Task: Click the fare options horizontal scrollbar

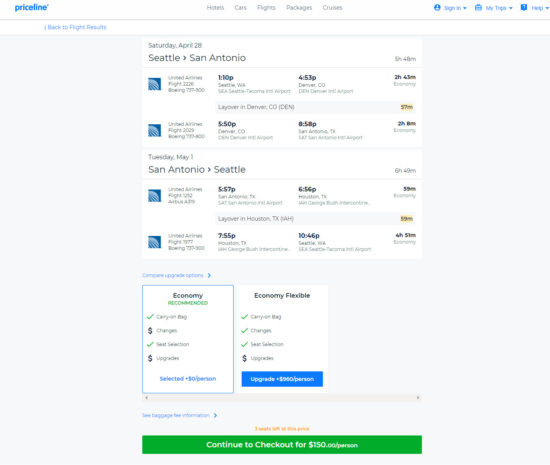Action: (282, 398)
